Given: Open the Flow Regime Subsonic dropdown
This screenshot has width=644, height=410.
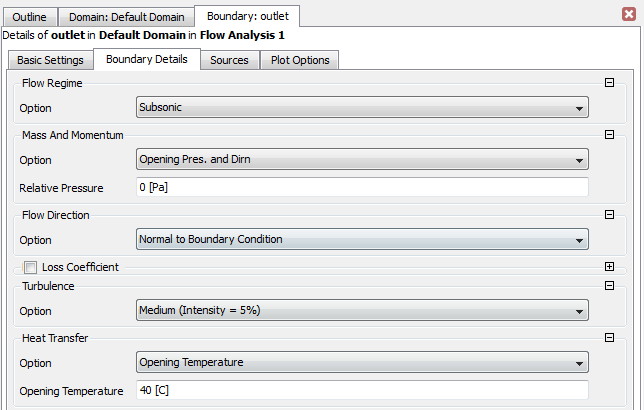Looking at the screenshot, I should tap(361, 108).
